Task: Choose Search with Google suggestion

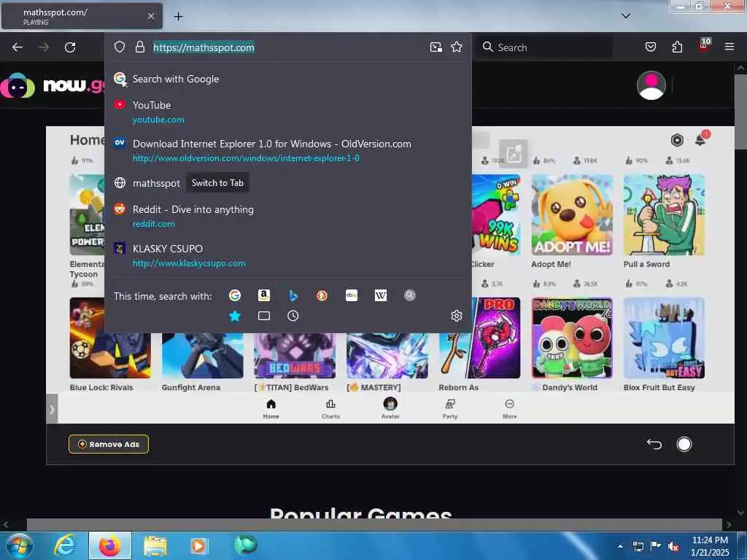Action: pos(287,79)
